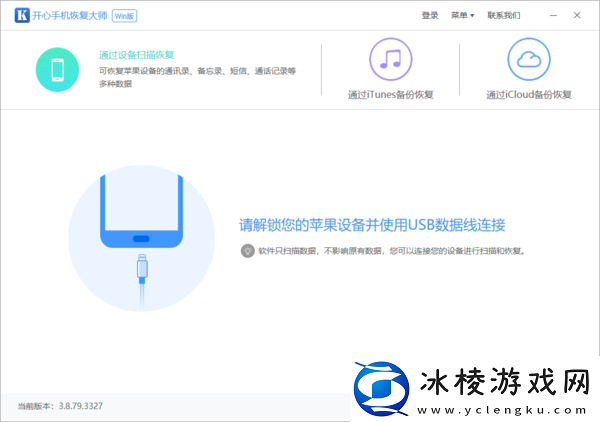This screenshot has height=422, width=600.
Task: Open the iTunes music note icon
Action: (x=390, y=59)
